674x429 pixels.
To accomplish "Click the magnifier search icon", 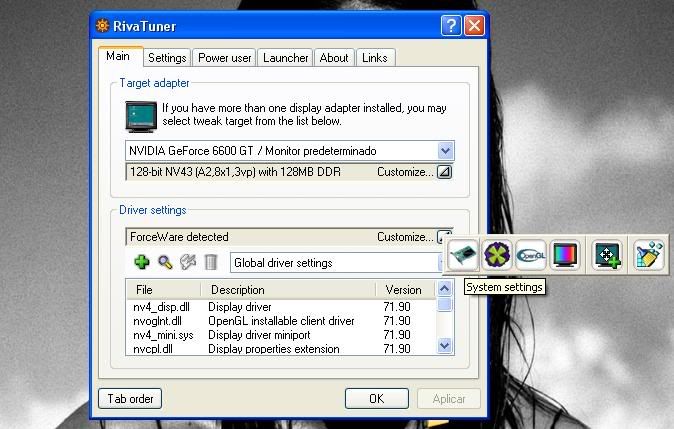I will point(165,262).
